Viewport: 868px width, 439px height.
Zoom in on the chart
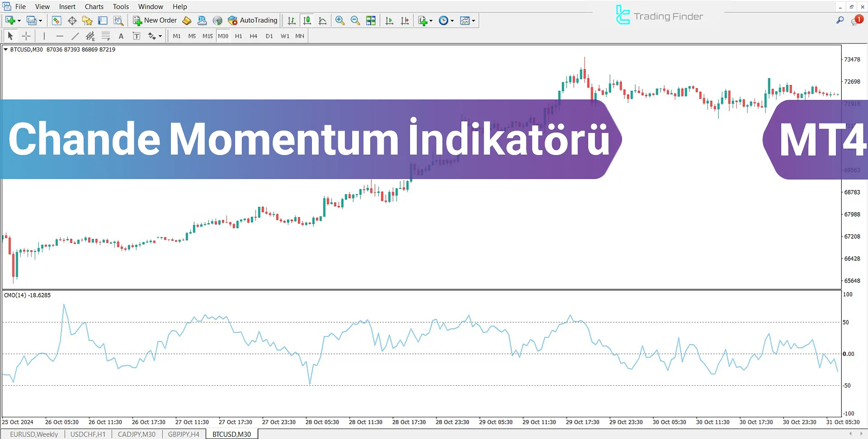coord(340,20)
